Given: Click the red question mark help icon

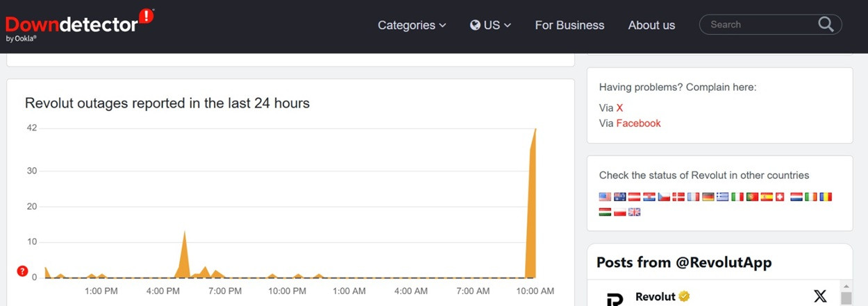Looking at the screenshot, I should click(22, 271).
